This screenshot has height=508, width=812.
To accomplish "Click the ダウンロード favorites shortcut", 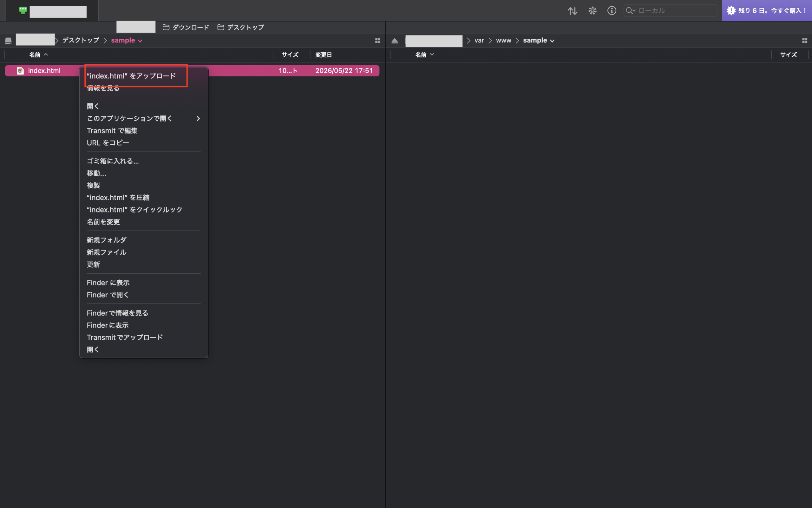I will tap(186, 27).
